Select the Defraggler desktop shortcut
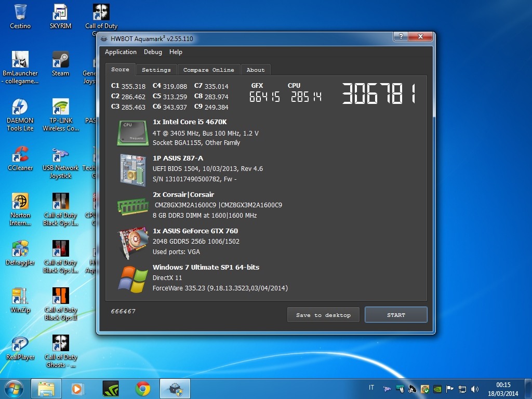532x399 pixels. [20, 253]
